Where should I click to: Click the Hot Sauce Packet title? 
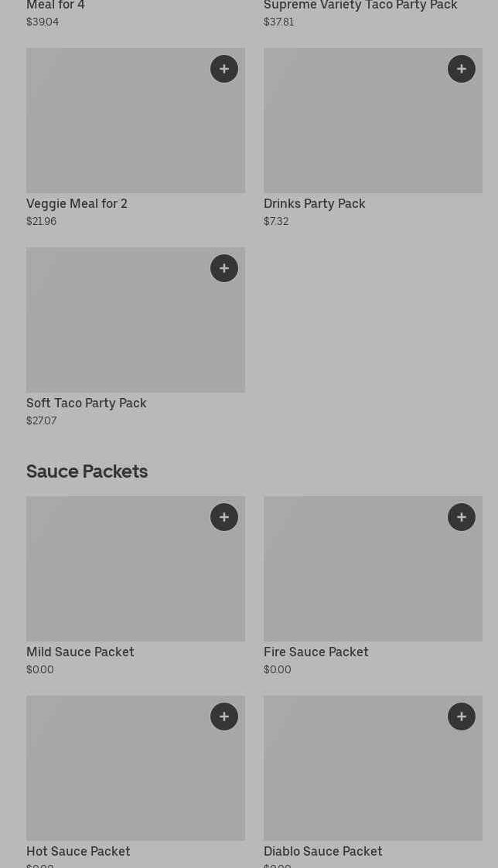tap(78, 852)
